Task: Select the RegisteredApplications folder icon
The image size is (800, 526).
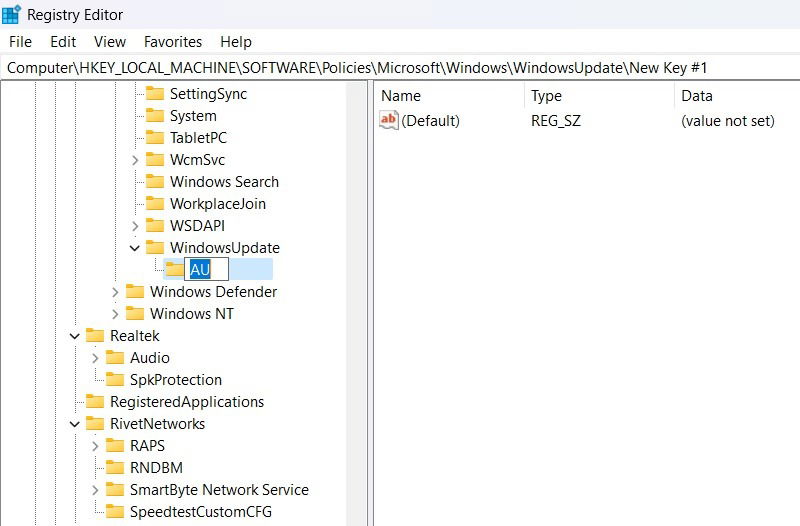Action: [95, 402]
